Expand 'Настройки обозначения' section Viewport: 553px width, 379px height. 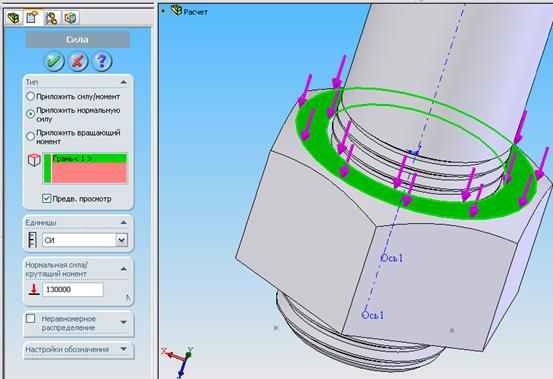tap(123, 349)
